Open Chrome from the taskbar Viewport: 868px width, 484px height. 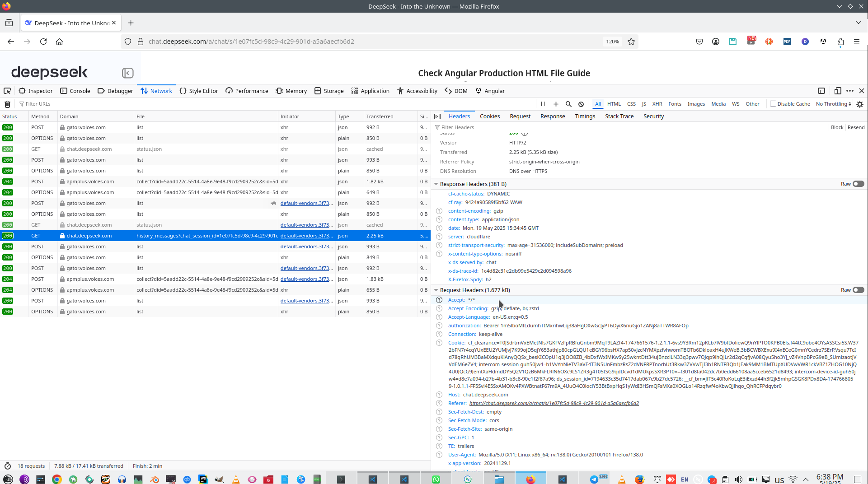point(56,479)
